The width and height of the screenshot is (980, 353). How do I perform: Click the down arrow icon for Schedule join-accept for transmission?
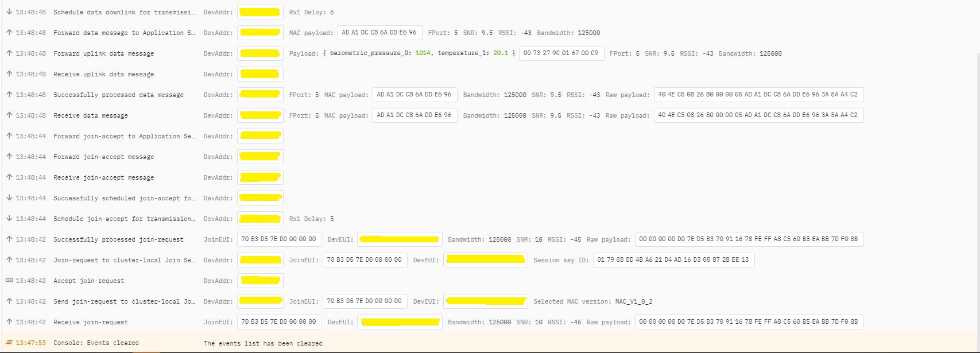tap(9, 219)
